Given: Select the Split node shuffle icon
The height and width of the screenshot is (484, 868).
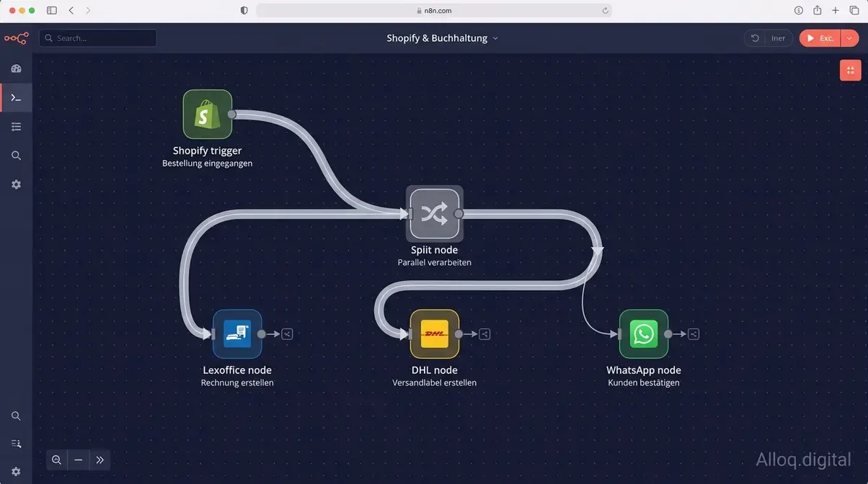Looking at the screenshot, I should tap(434, 213).
